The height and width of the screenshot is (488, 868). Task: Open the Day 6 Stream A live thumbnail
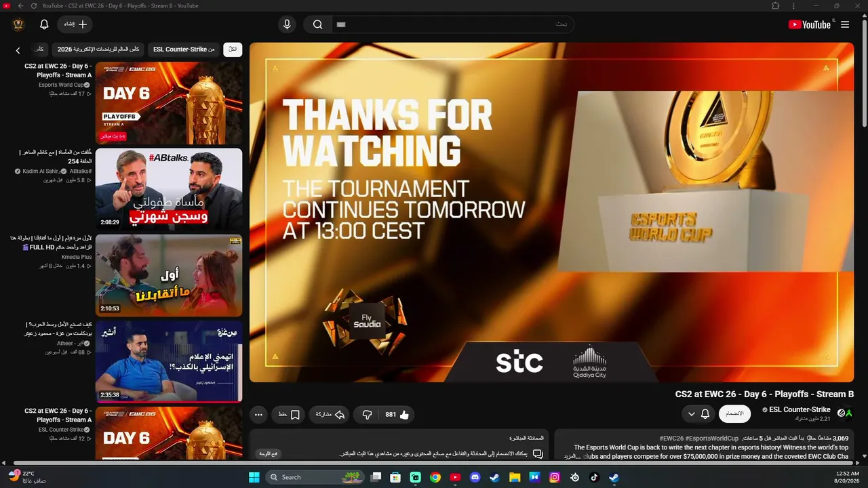169,104
